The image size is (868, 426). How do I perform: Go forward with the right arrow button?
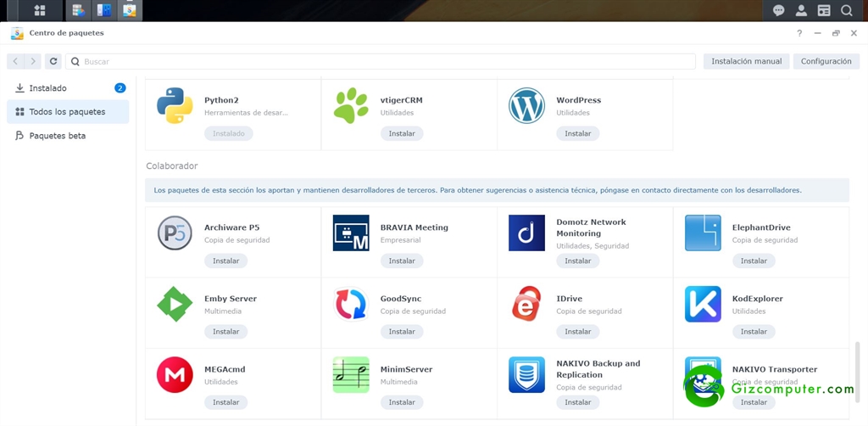[33, 61]
